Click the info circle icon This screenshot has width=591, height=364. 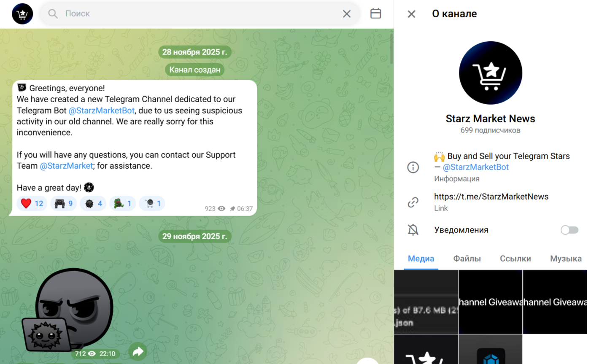[x=413, y=167]
